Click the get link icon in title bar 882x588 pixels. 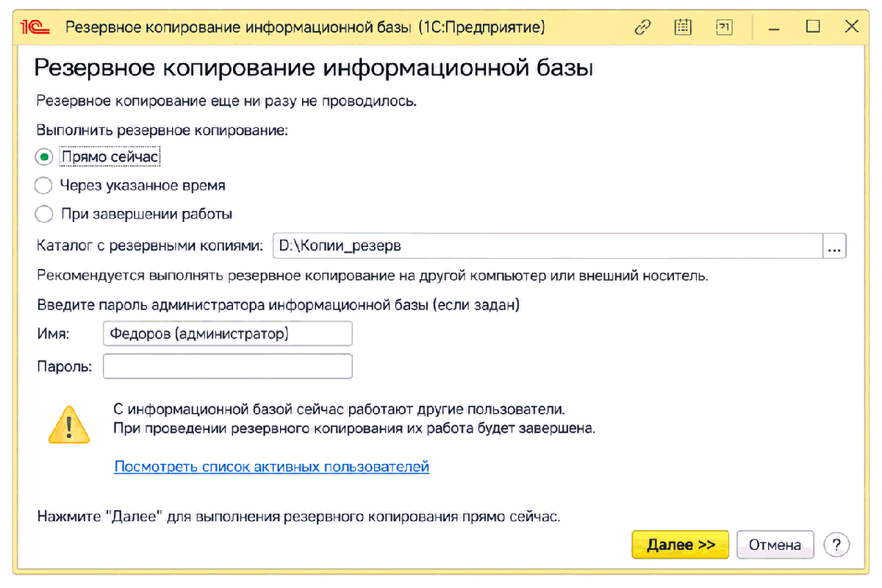click(x=643, y=28)
